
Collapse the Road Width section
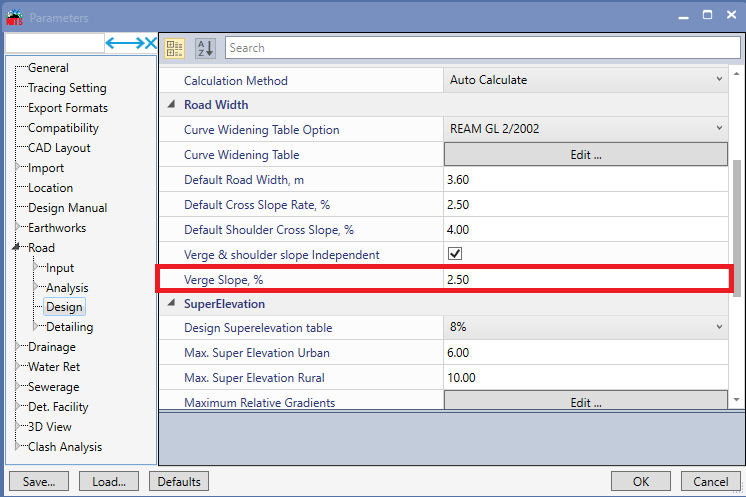coord(171,104)
